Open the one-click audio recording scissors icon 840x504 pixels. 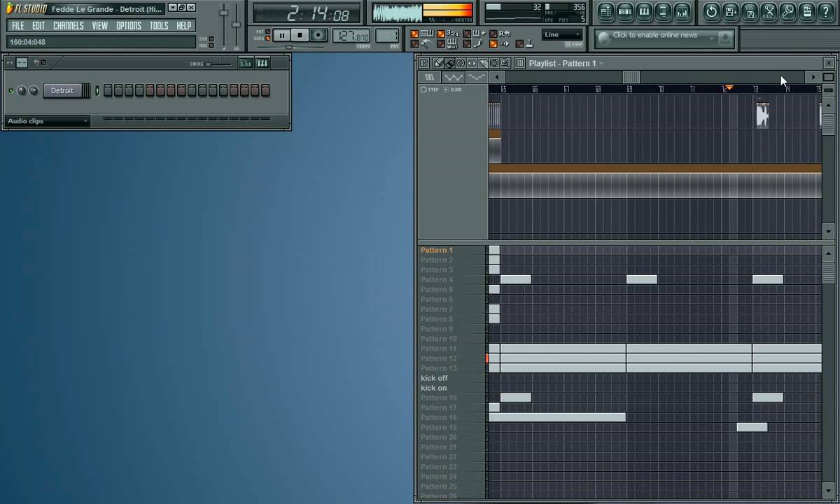pyautogui.click(x=769, y=11)
